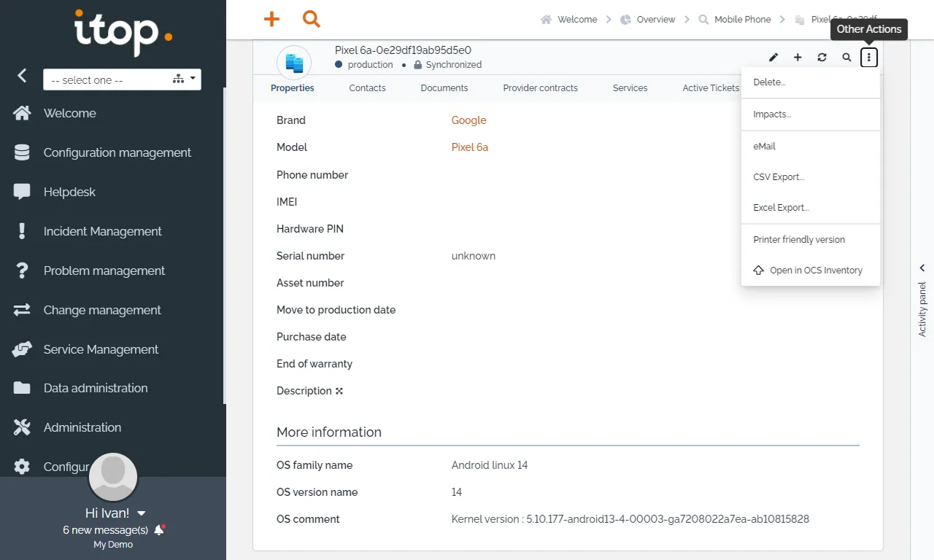Viewport: 934px width, 560px height.
Task: Switch to the Properties tab
Action: (x=292, y=88)
